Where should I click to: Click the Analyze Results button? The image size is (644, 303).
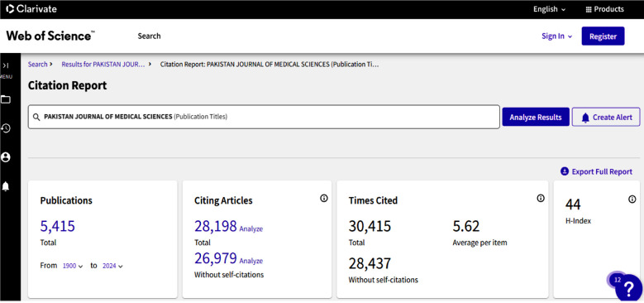tap(536, 118)
